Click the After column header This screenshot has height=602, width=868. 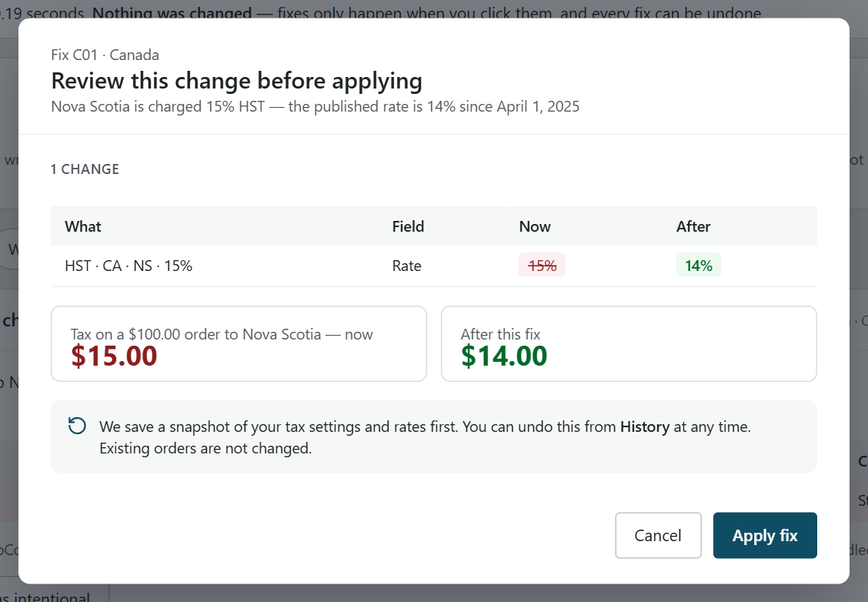[693, 226]
